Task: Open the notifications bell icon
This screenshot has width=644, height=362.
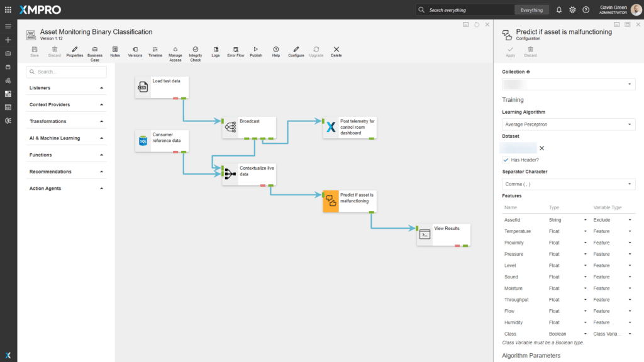Action: [x=558, y=10]
